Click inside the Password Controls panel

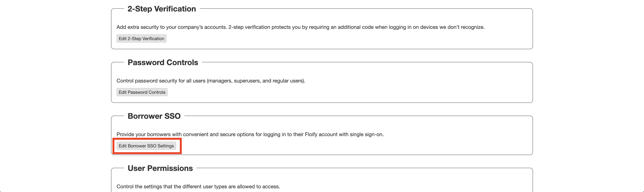pyautogui.click(x=375, y=82)
